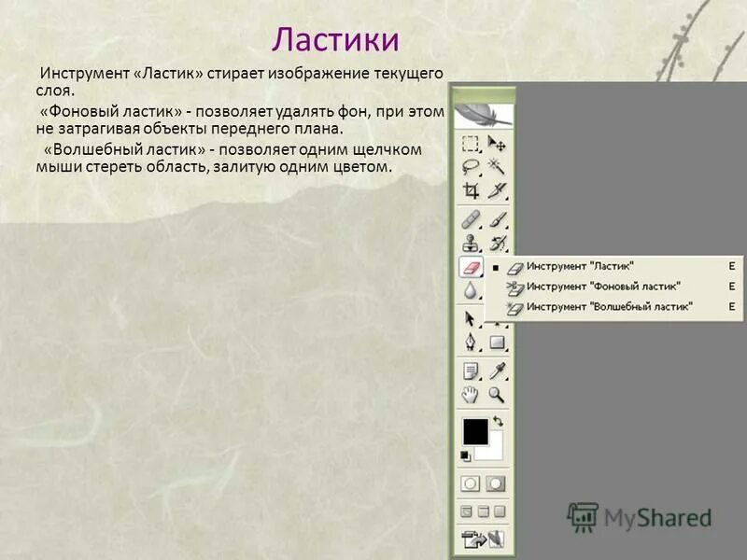Image resolution: width=747 pixels, height=560 pixels.
Task: Select the History Brush tool
Action: (x=498, y=244)
